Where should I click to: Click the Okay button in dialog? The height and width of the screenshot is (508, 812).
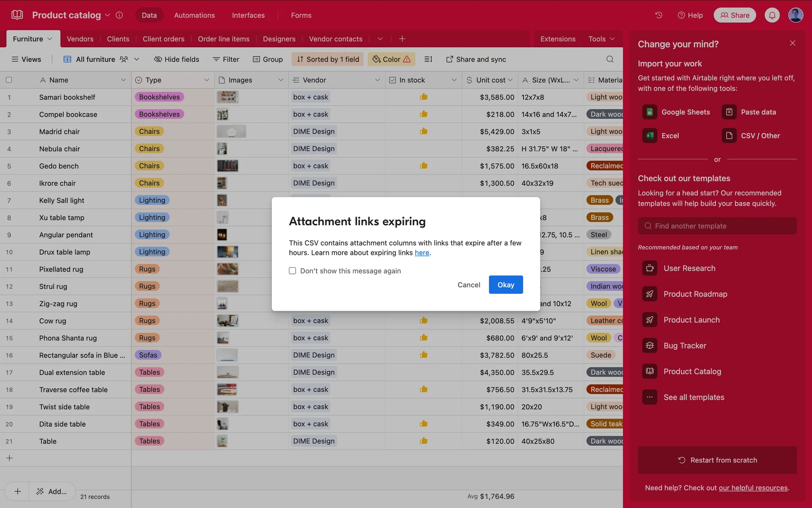(x=505, y=285)
